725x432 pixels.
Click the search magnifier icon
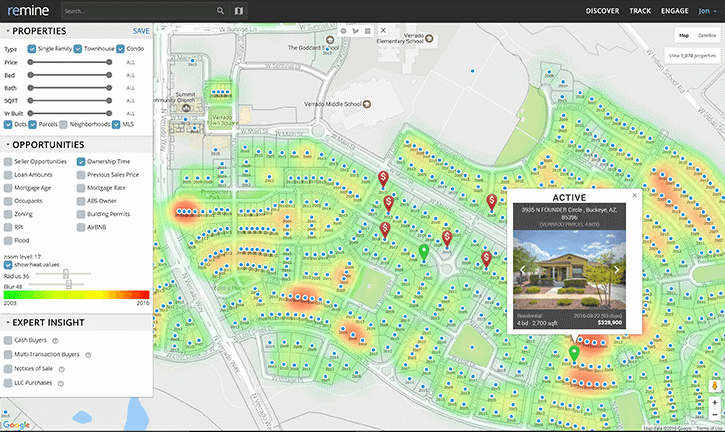point(221,11)
